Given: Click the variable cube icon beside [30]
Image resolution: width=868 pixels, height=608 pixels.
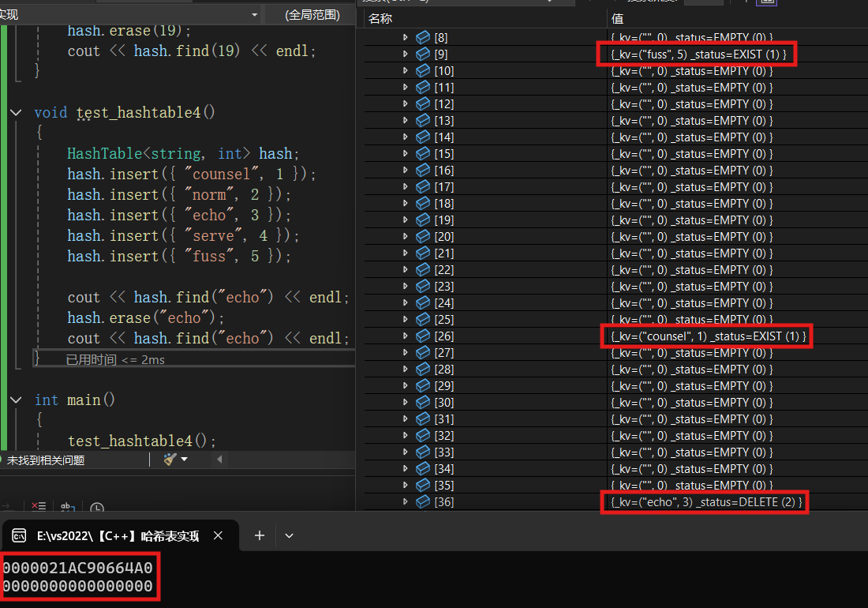Looking at the screenshot, I should pyautogui.click(x=423, y=402).
